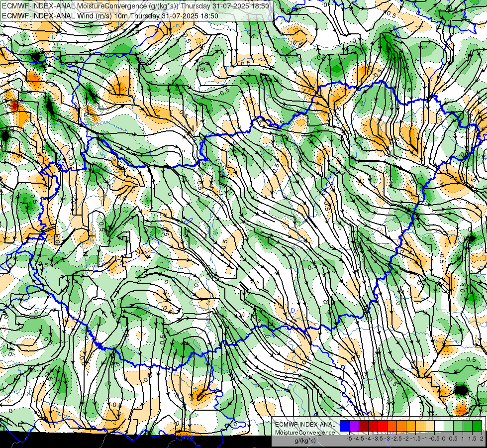Choose the pale cream swatch above -0.5
487x448 pixels.
[430, 426]
